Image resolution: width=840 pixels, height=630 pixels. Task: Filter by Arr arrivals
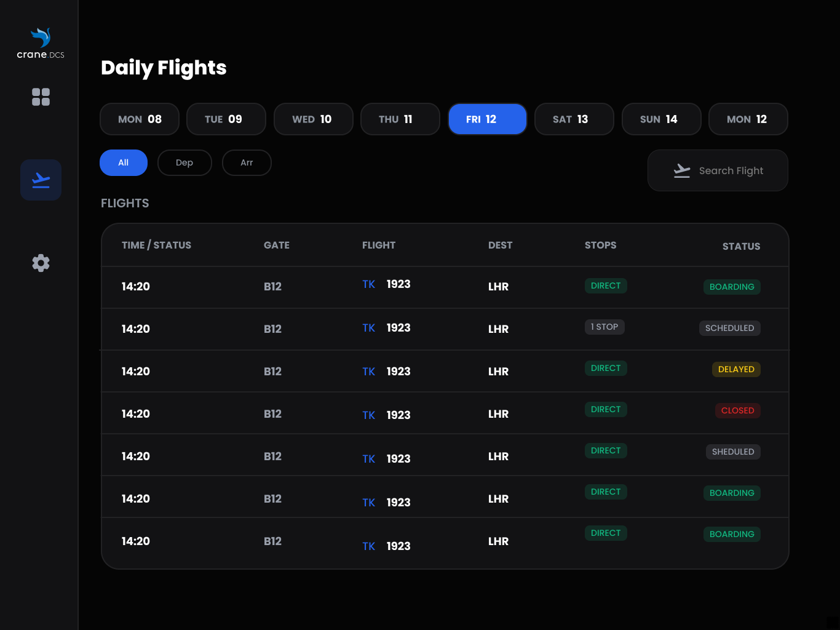pyautogui.click(x=247, y=162)
